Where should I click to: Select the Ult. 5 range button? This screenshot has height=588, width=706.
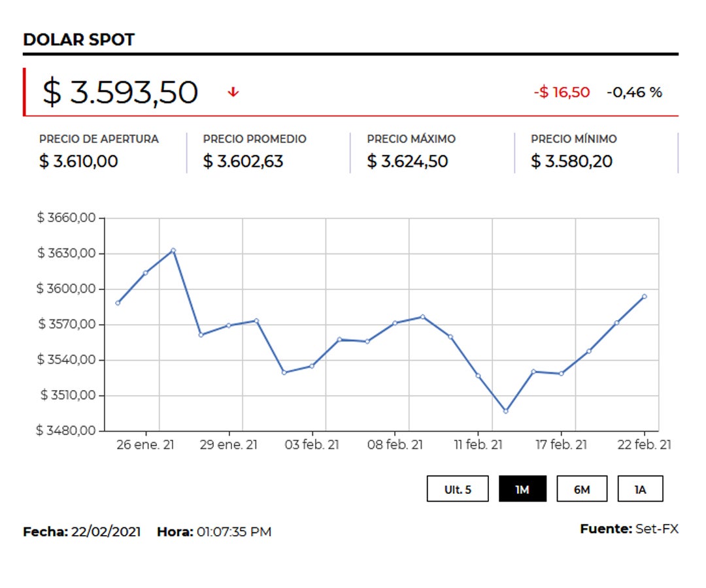point(458,489)
